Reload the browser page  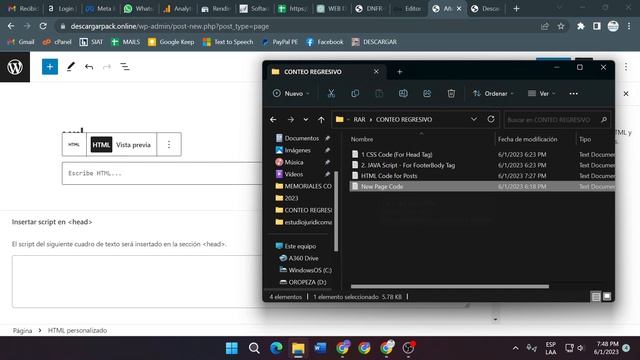[43, 26]
